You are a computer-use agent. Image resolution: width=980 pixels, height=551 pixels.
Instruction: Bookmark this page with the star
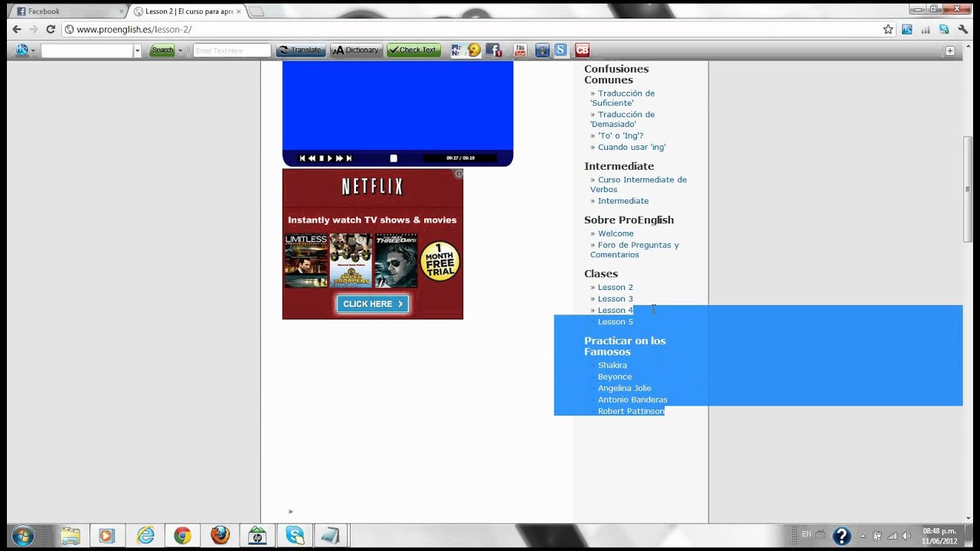888,29
